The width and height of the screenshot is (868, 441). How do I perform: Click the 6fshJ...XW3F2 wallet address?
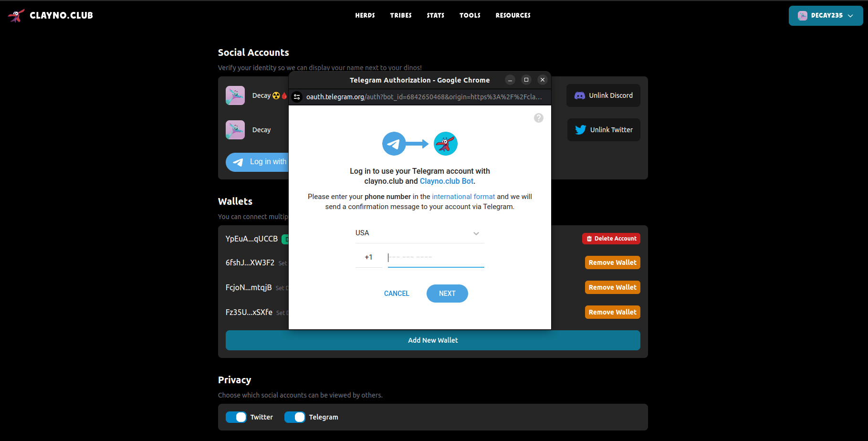coord(250,262)
